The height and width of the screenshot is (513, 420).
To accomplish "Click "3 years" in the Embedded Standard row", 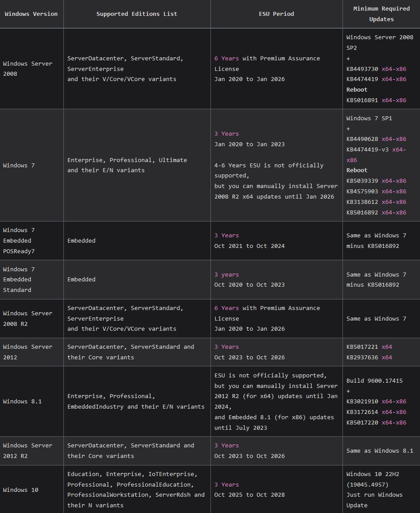I will (x=226, y=275).
